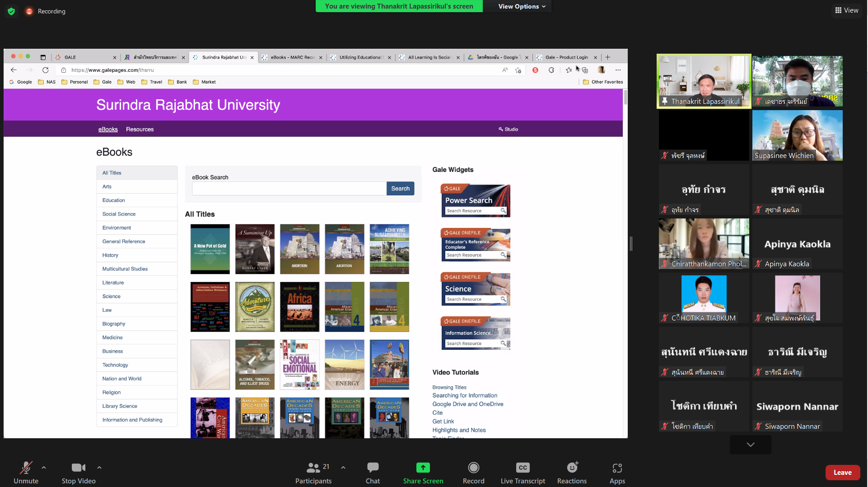This screenshot has width=868, height=487.
Task: Expand video options arrow beside Stop Video
Action: click(x=99, y=468)
